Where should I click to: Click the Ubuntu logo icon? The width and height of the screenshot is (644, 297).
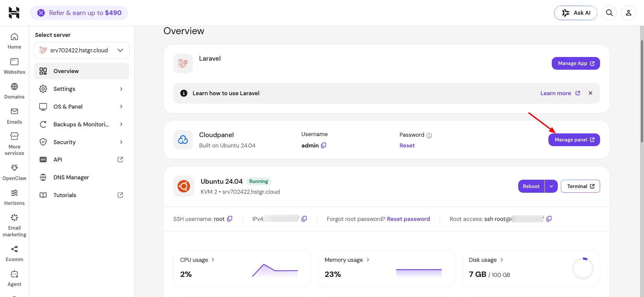[x=184, y=186]
